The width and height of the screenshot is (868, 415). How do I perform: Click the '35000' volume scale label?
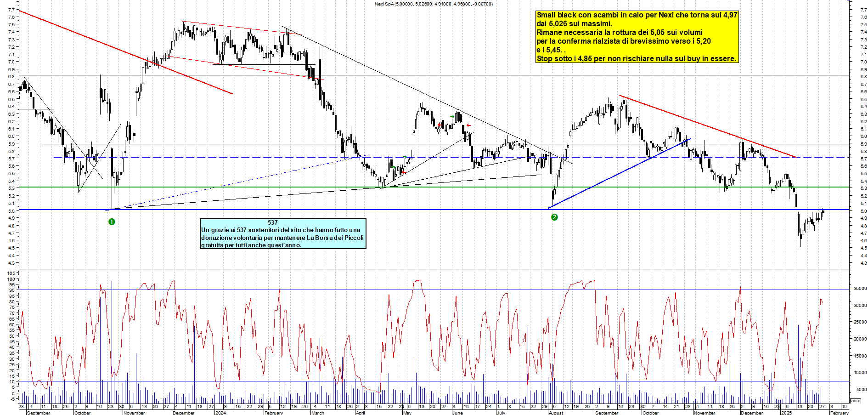point(860,289)
